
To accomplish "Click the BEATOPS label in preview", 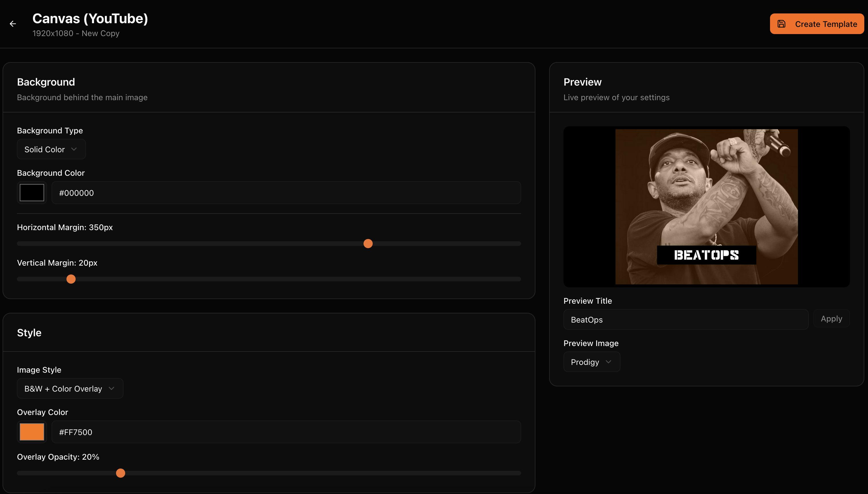I will coord(706,255).
